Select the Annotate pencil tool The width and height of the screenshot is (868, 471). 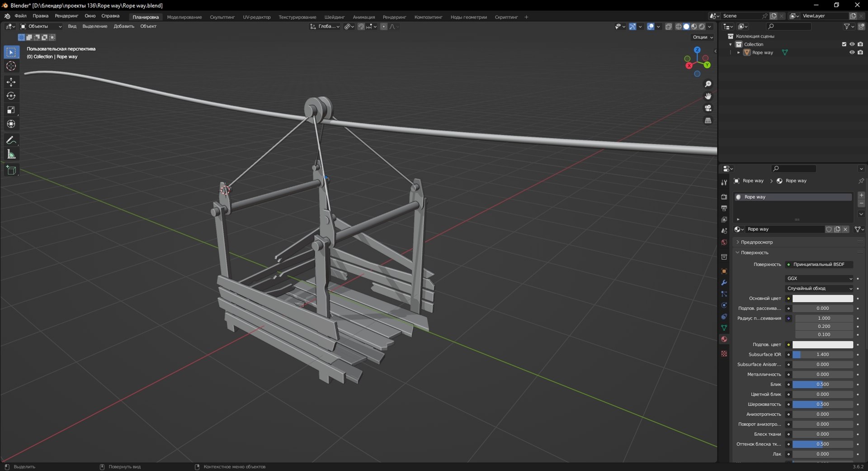coord(11,140)
